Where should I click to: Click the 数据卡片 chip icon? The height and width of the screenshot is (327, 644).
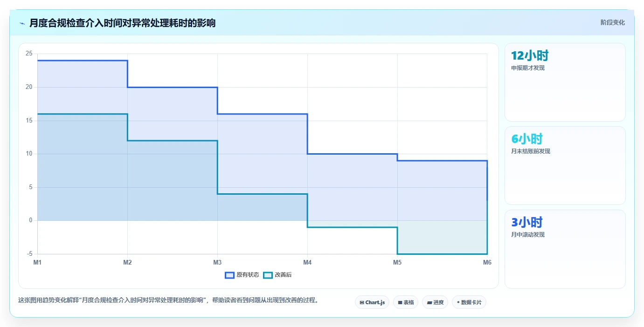458,303
